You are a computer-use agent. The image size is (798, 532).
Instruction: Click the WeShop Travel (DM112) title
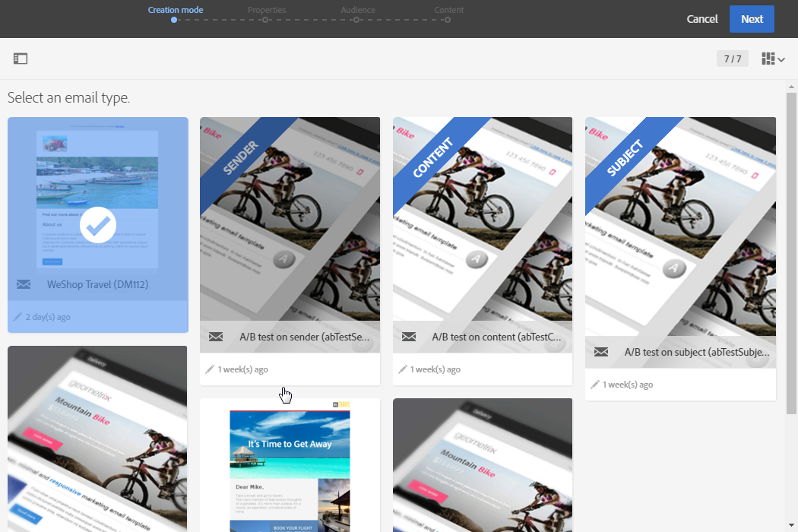(98, 284)
